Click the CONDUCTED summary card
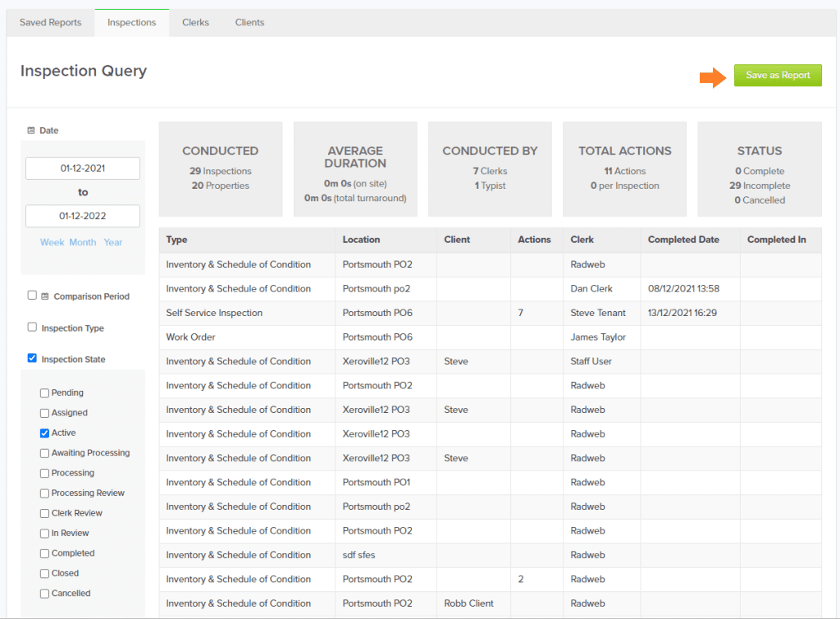 pyautogui.click(x=221, y=169)
